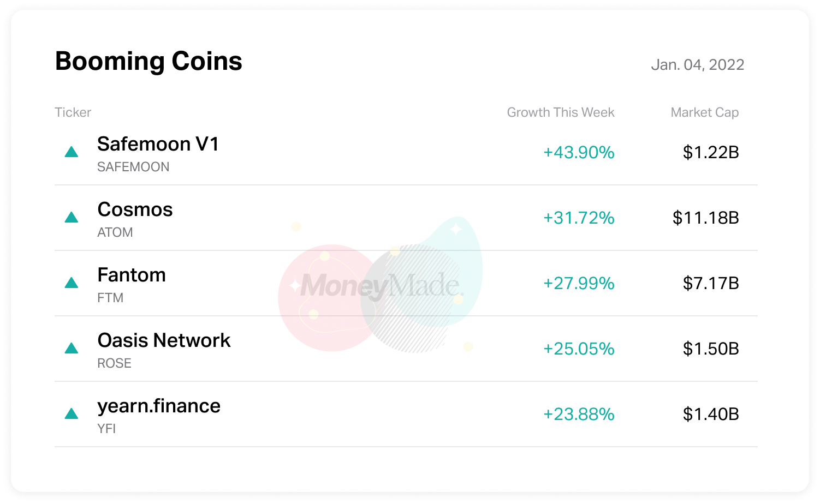The image size is (820, 504).
Task: Click the ROSE ticker symbol
Action: pyautogui.click(x=114, y=363)
